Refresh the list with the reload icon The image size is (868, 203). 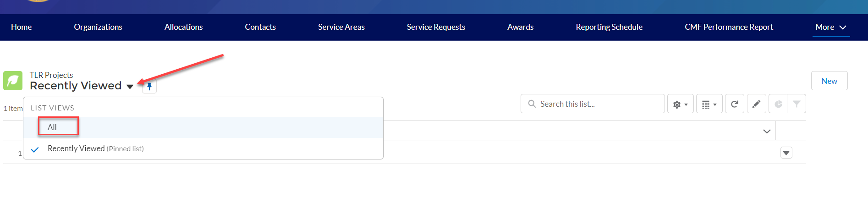pyautogui.click(x=734, y=104)
